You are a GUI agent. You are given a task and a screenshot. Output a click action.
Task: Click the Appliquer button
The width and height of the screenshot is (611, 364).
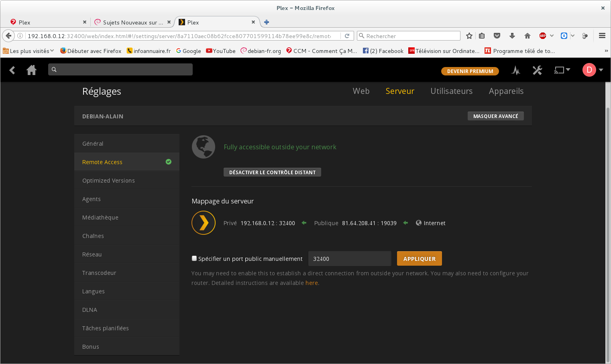pyautogui.click(x=420, y=258)
